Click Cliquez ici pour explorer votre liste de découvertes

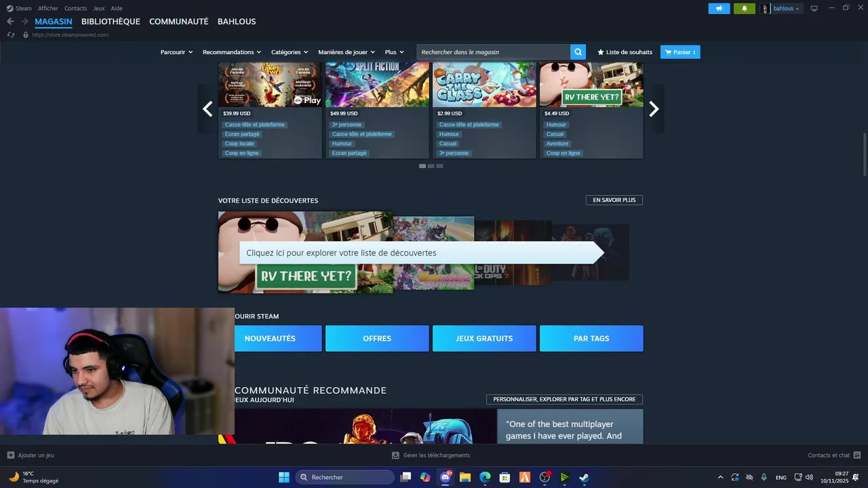click(x=420, y=253)
